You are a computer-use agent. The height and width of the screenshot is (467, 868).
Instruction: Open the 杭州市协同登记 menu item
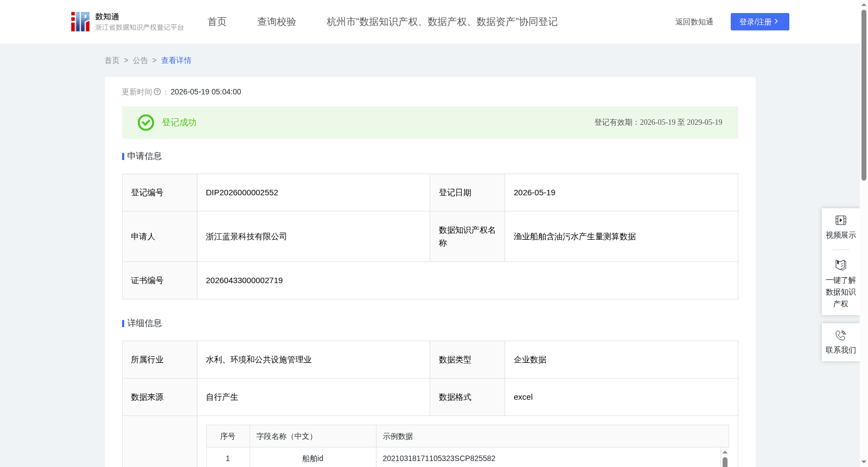pyautogui.click(x=442, y=22)
